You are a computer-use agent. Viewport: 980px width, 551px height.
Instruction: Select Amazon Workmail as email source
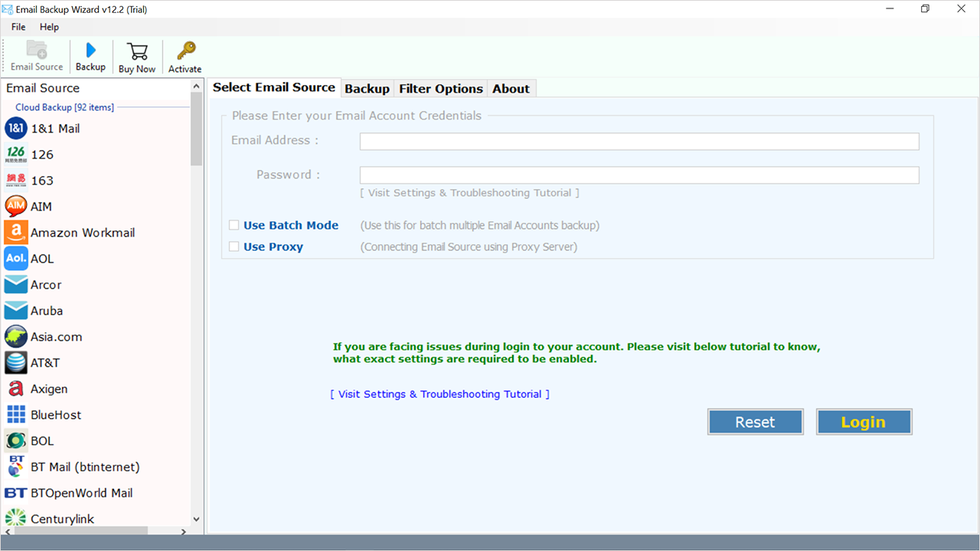pyautogui.click(x=82, y=232)
